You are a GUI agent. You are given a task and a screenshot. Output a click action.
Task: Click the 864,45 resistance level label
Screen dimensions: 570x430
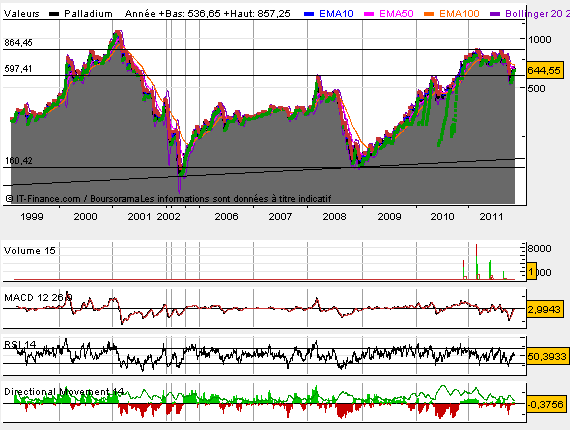pyautogui.click(x=19, y=43)
